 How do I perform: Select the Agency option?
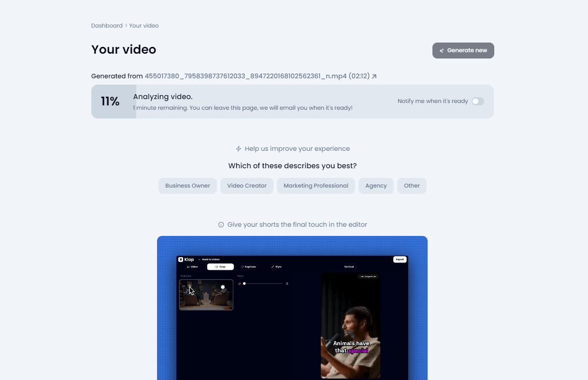pos(376,186)
